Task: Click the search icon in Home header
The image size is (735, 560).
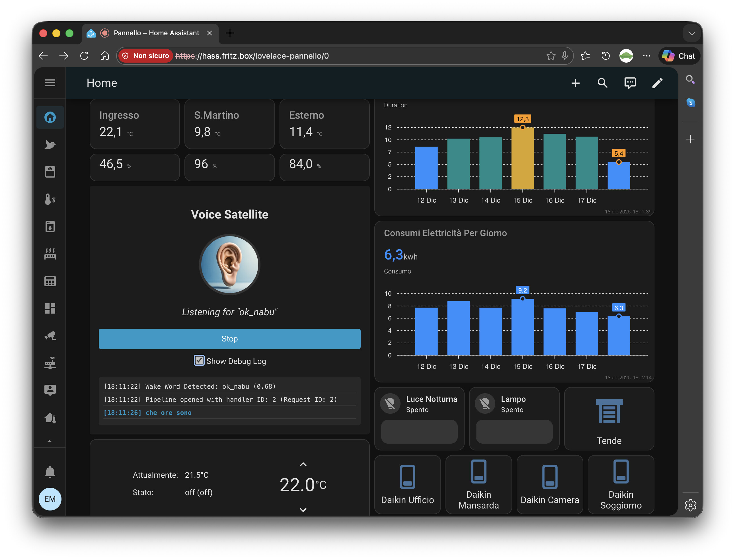Action: click(602, 83)
